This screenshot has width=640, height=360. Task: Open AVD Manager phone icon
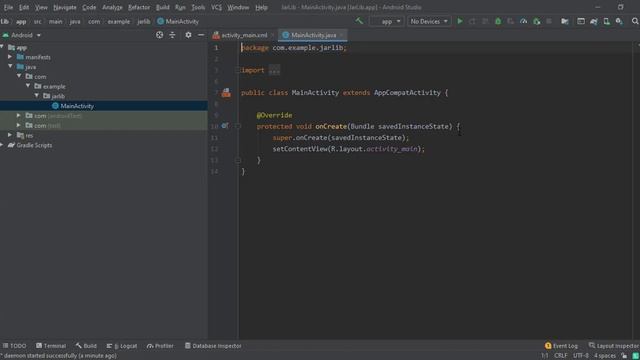[x=607, y=21]
